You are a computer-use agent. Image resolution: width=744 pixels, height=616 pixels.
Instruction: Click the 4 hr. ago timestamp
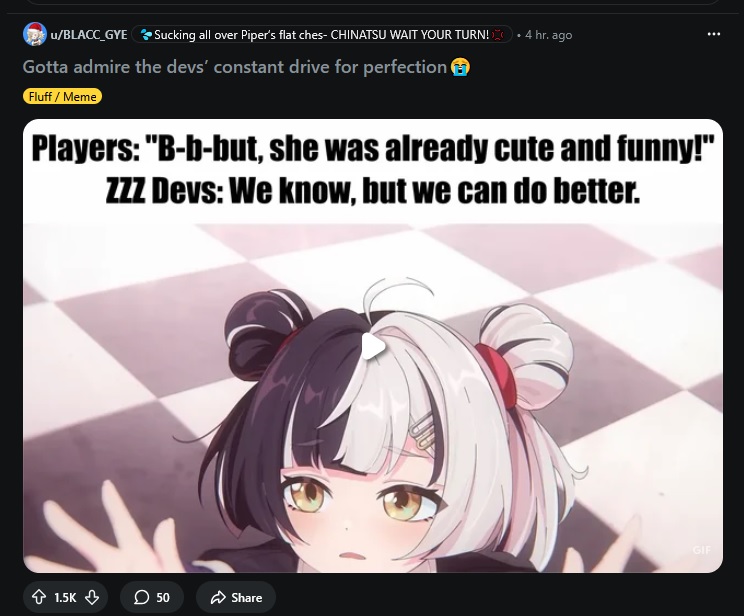548,35
